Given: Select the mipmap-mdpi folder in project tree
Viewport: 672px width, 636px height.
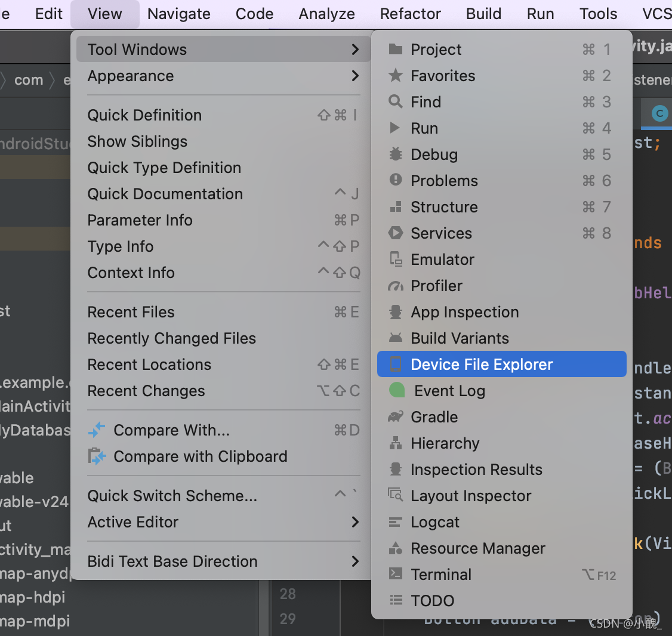Looking at the screenshot, I should point(35,621).
